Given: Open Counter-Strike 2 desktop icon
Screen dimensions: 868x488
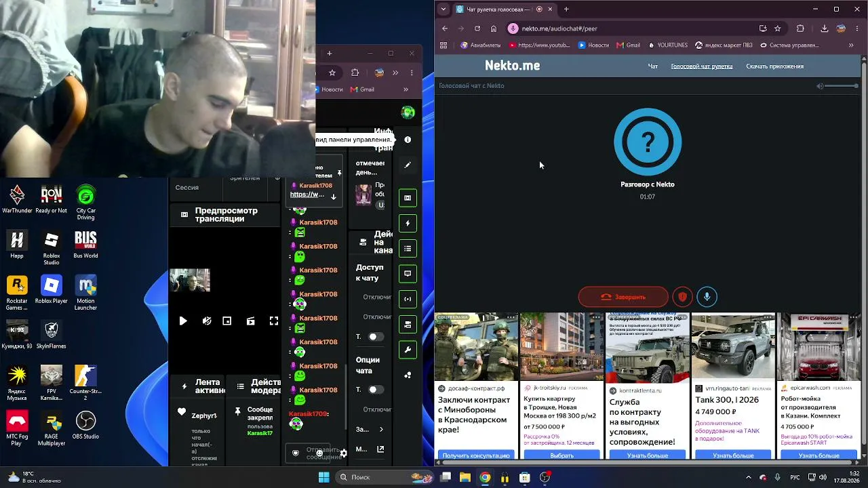Looking at the screenshot, I should 85,383.
